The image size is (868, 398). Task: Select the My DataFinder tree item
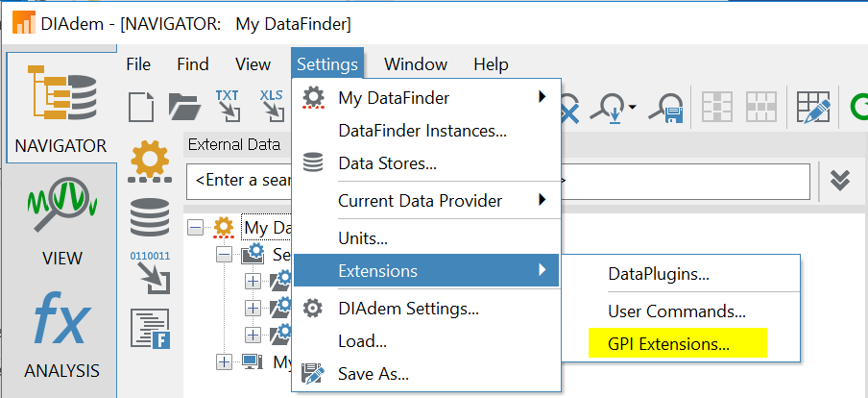(268, 227)
